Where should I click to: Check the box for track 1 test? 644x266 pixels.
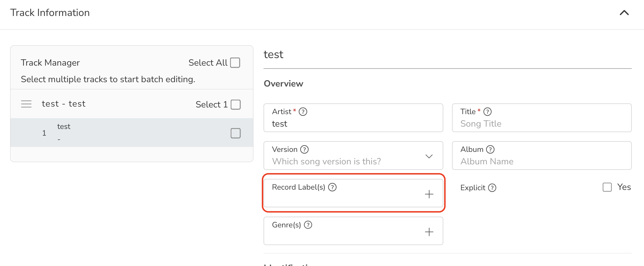point(236,133)
